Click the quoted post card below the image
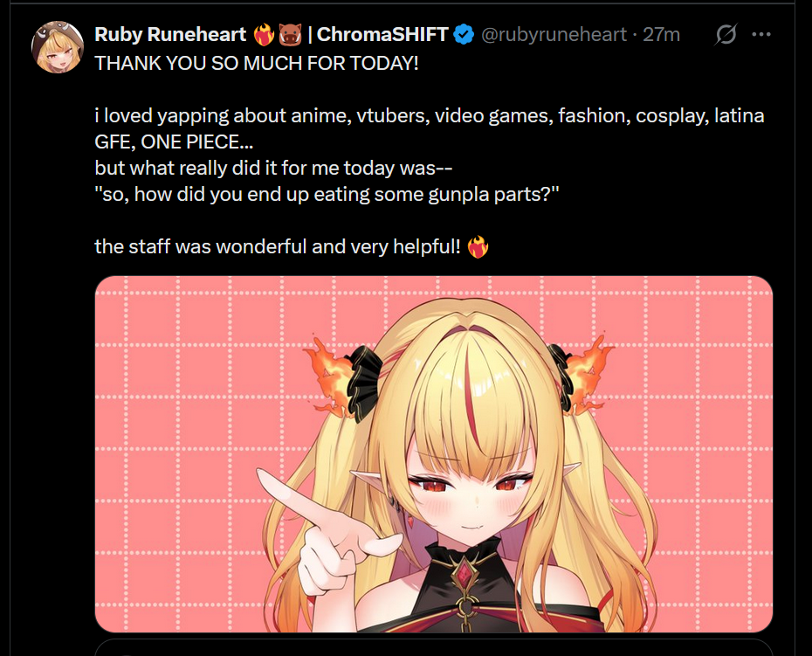 click(434, 648)
